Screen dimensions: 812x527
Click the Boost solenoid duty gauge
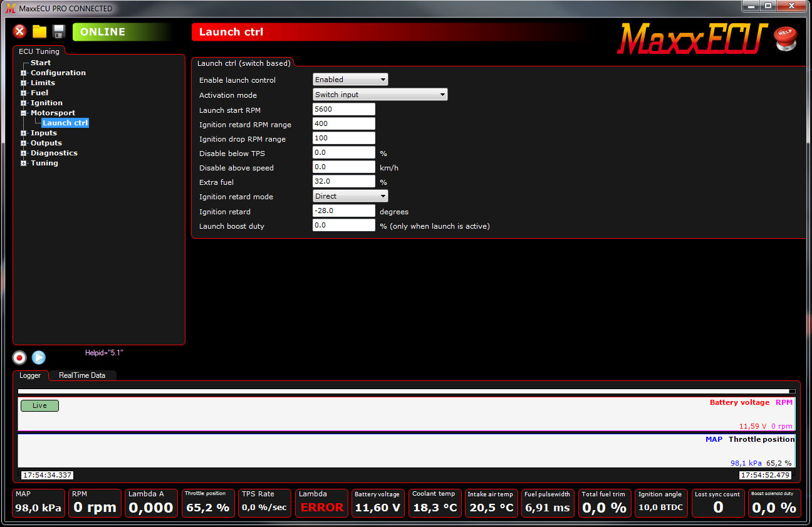(774, 503)
